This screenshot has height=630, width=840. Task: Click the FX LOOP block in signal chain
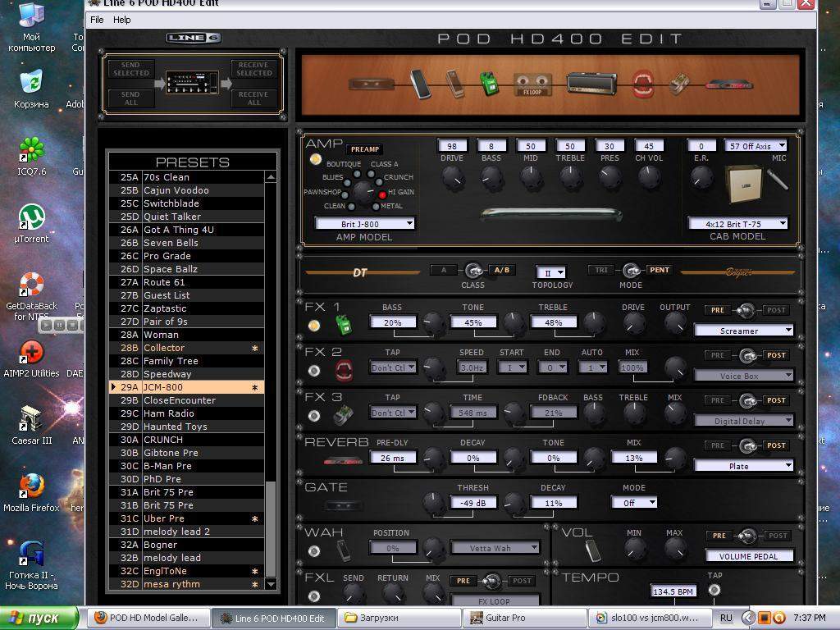pos(532,84)
